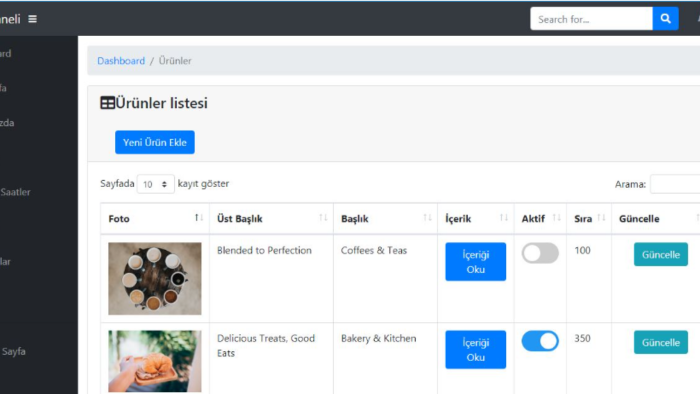Sort by Üst Başlık column arrows

(323, 218)
